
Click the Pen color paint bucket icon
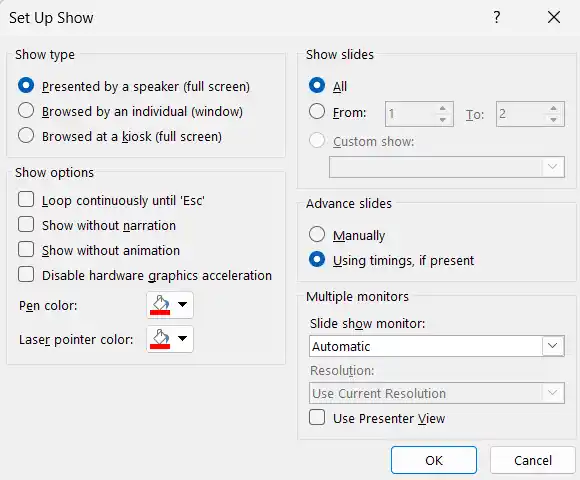(160, 305)
